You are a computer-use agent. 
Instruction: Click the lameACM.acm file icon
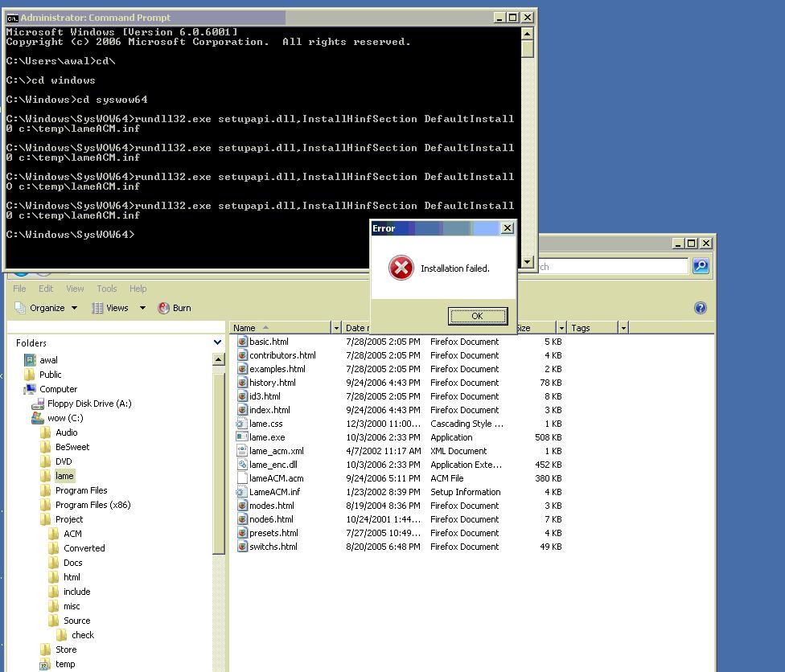click(242, 478)
